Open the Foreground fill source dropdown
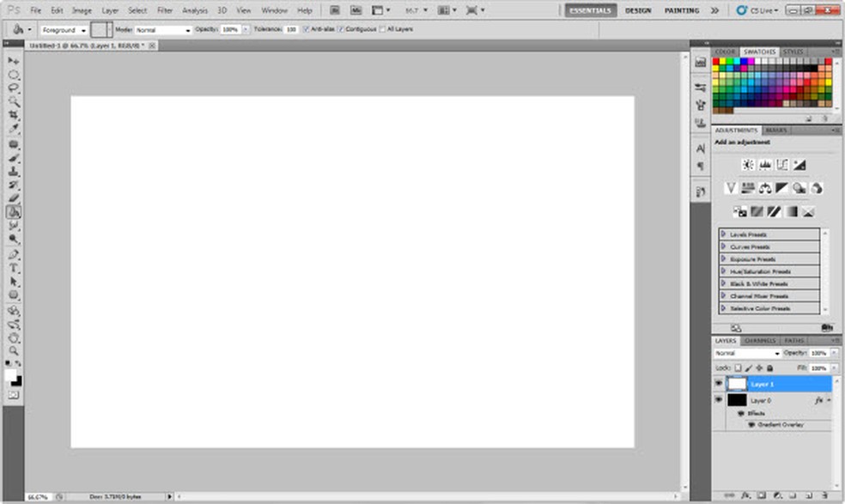The height and width of the screenshot is (504, 845). click(x=64, y=30)
